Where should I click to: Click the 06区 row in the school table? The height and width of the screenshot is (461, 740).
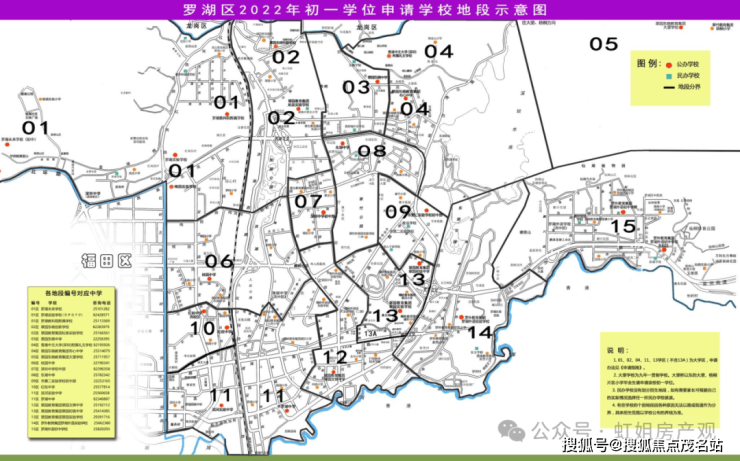coord(71,363)
